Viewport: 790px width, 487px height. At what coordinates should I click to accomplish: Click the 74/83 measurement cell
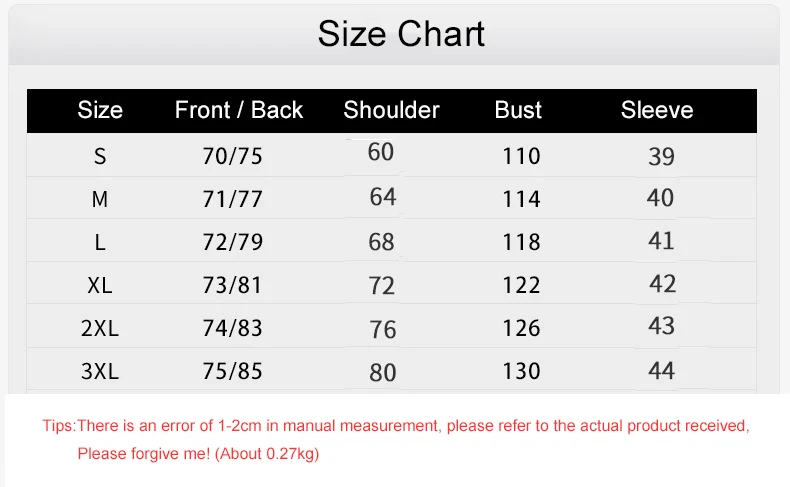[232, 328]
